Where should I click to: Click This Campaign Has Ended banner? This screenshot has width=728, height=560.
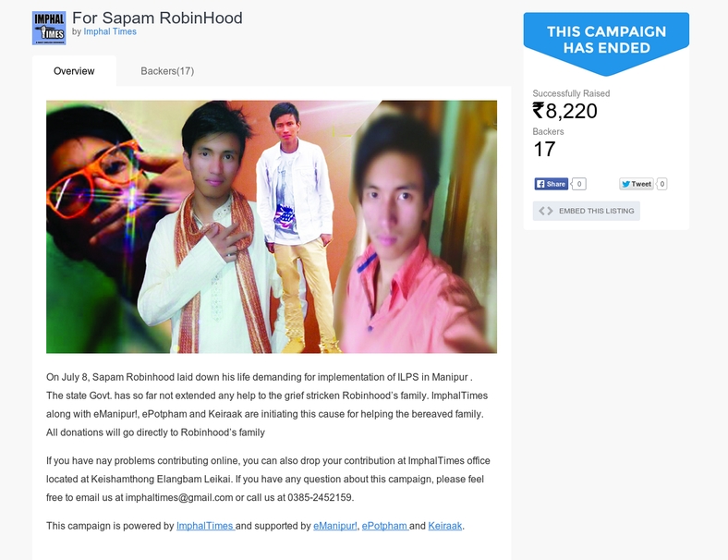tap(606, 40)
